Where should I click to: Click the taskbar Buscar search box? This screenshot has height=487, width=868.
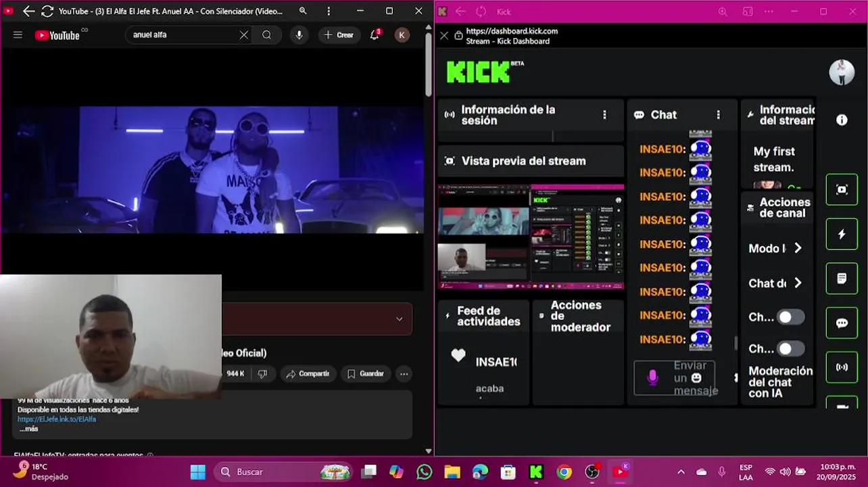tap(283, 472)
